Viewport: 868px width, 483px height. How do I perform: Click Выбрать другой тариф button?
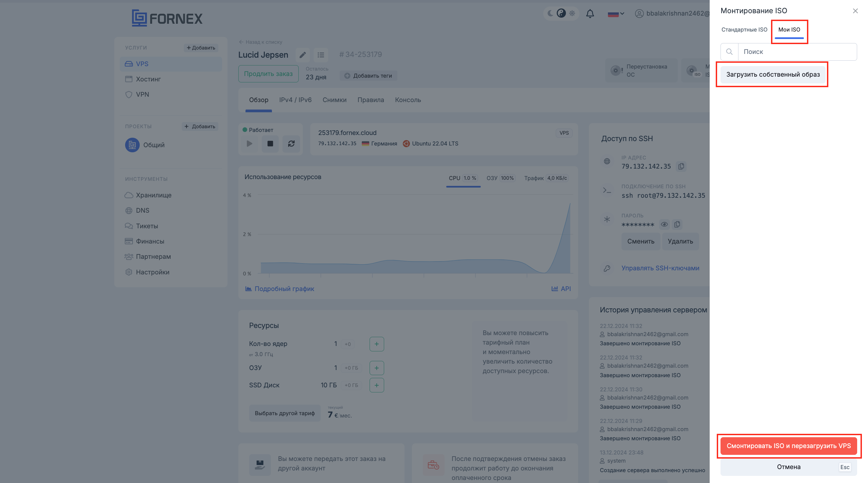point(285,413)
